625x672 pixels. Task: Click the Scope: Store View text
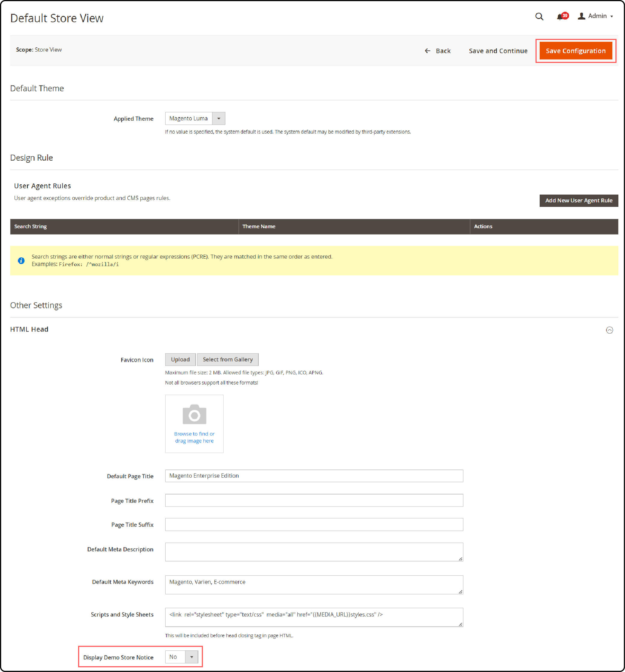coord(38,50)
